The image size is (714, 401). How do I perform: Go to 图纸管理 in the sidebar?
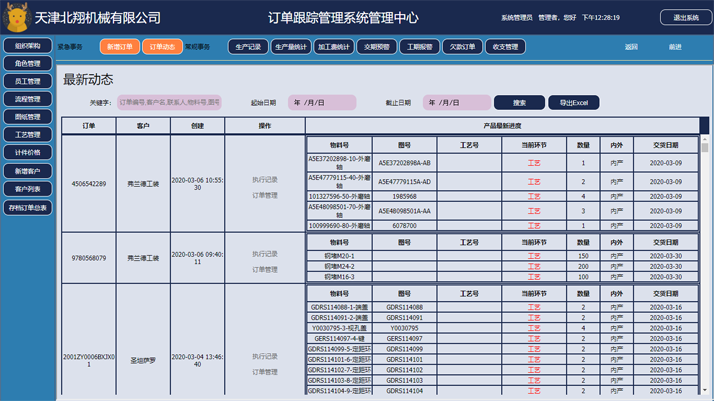tap(27, 117)
